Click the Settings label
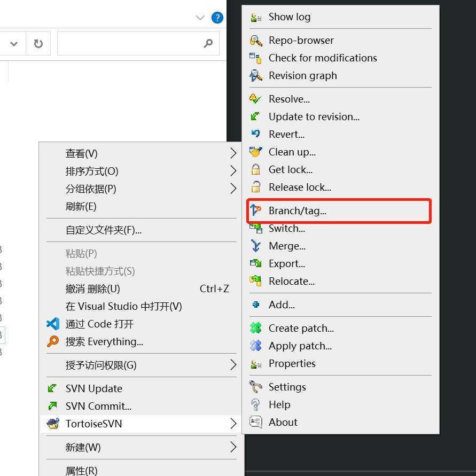The image size is (476, 476). pos(287,387)
